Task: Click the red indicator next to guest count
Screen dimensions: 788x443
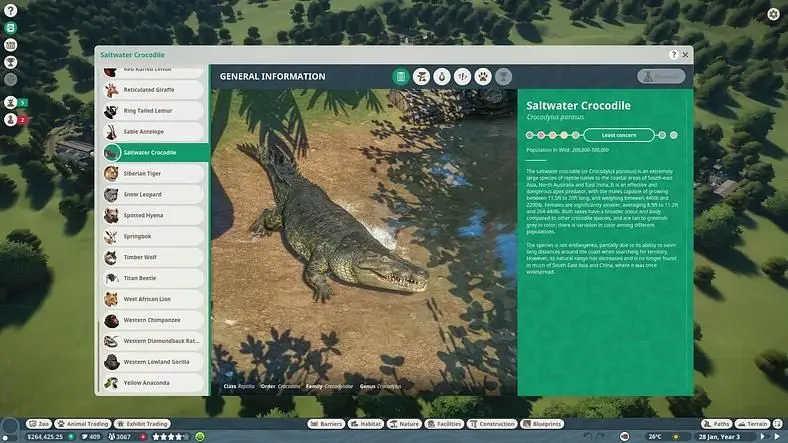Action: click(x=143, y=437)
